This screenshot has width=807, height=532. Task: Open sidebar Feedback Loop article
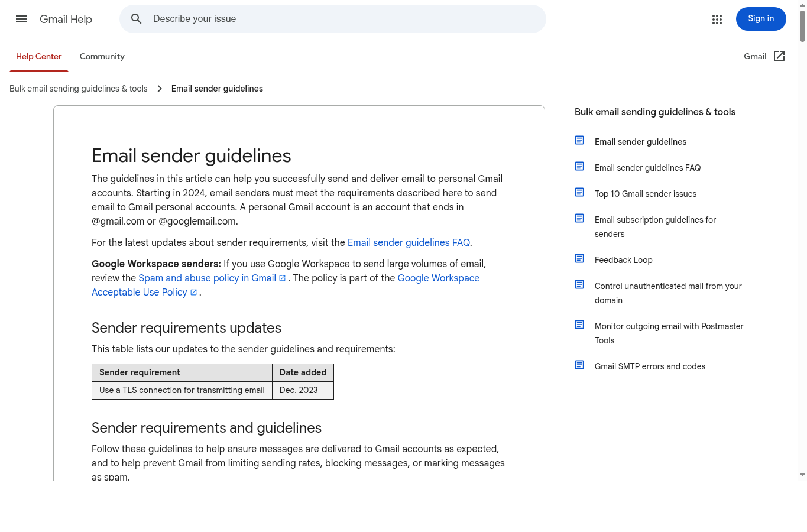coord(624,260)
